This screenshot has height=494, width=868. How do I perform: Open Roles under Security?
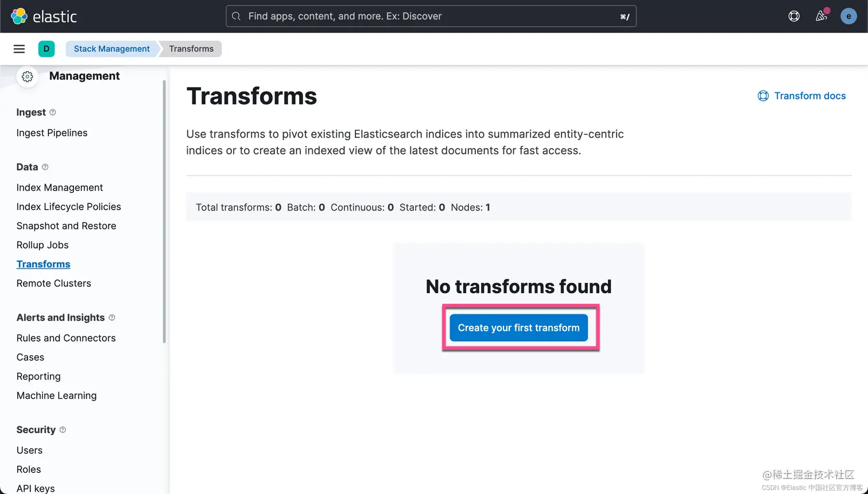coord(29,469)
